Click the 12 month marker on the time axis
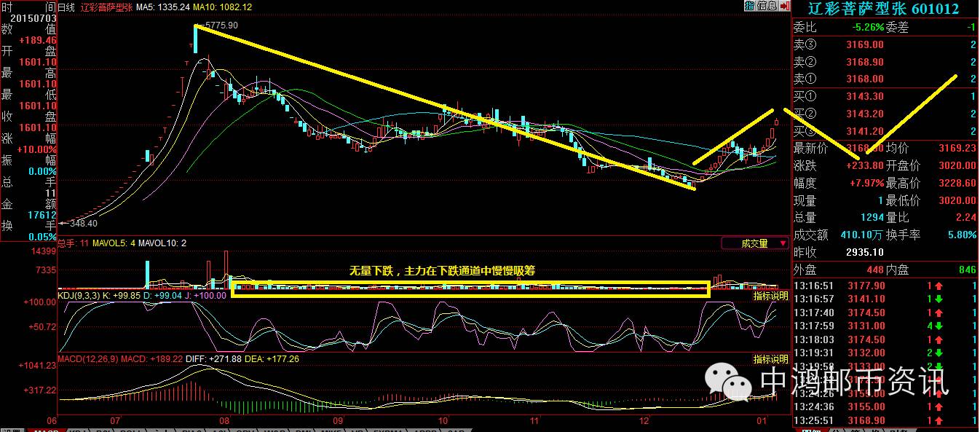 (645, 422)
